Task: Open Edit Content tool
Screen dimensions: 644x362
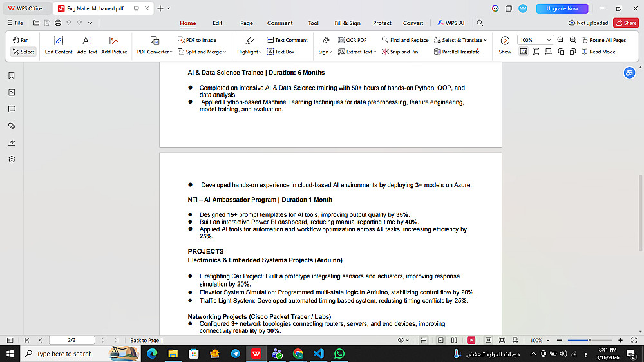Action: tap(59, 45)
